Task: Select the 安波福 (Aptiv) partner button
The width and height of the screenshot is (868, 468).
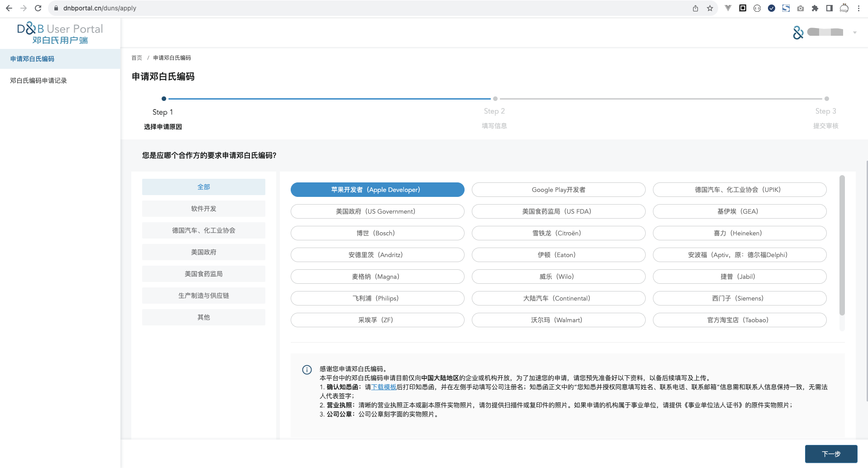Action: 740,255
